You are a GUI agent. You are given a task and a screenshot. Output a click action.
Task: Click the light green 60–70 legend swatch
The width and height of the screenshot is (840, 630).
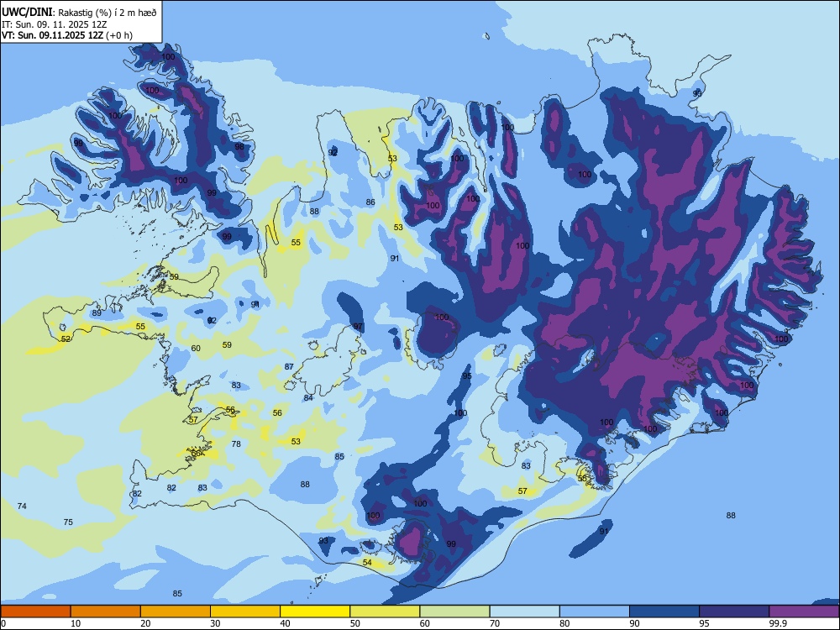tap(454, 612)
